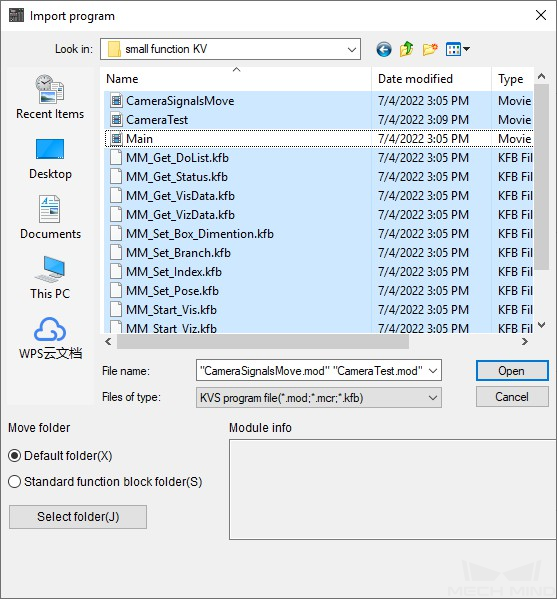Go up one folder level
Screen dimensions: 557x599
pos(406,49)
